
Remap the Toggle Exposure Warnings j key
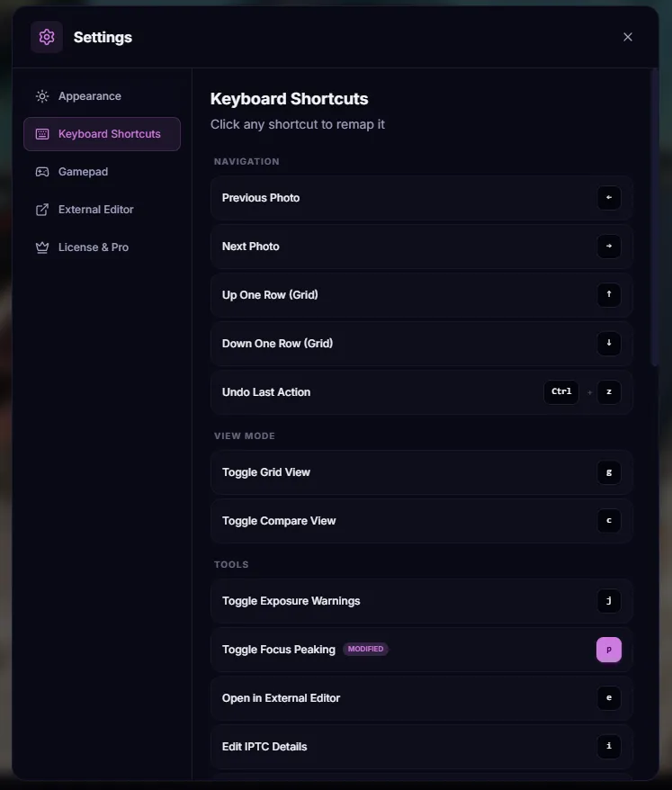pyautogui.click(x=609, y=601)
